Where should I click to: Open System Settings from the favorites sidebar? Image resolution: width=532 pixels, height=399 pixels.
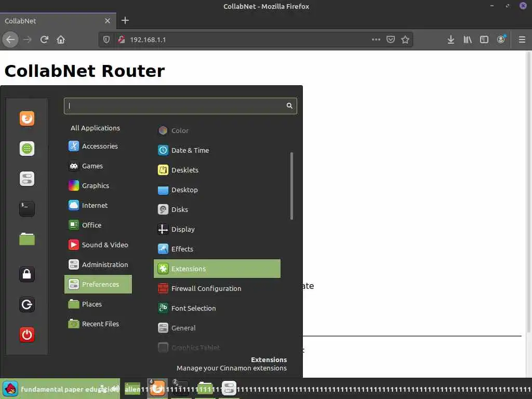point(27,179)
